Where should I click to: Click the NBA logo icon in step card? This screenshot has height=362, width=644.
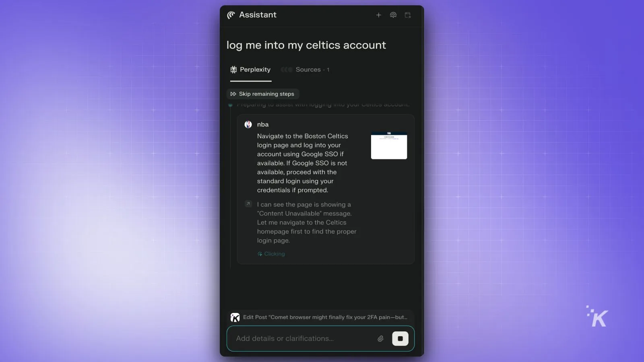248,125
